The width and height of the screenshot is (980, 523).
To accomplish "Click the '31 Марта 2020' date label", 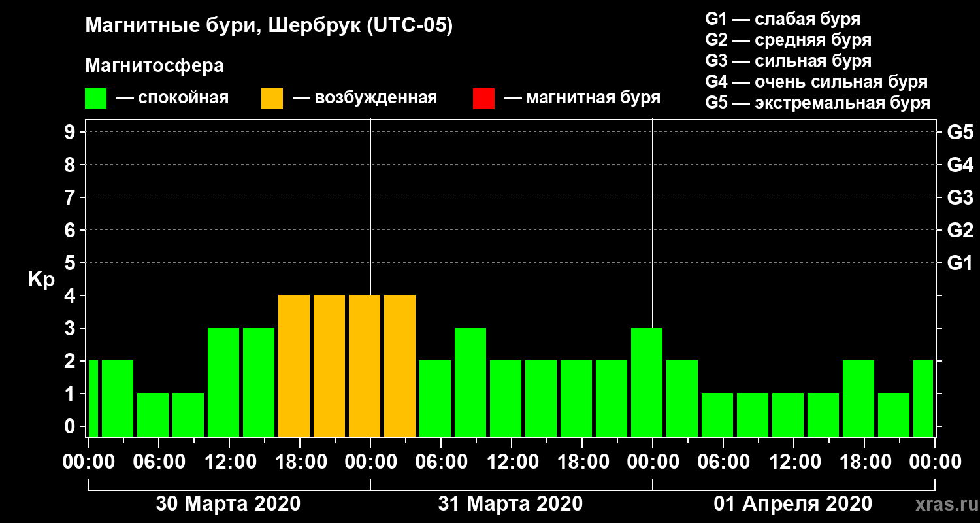I will click(x=510, y=503).
